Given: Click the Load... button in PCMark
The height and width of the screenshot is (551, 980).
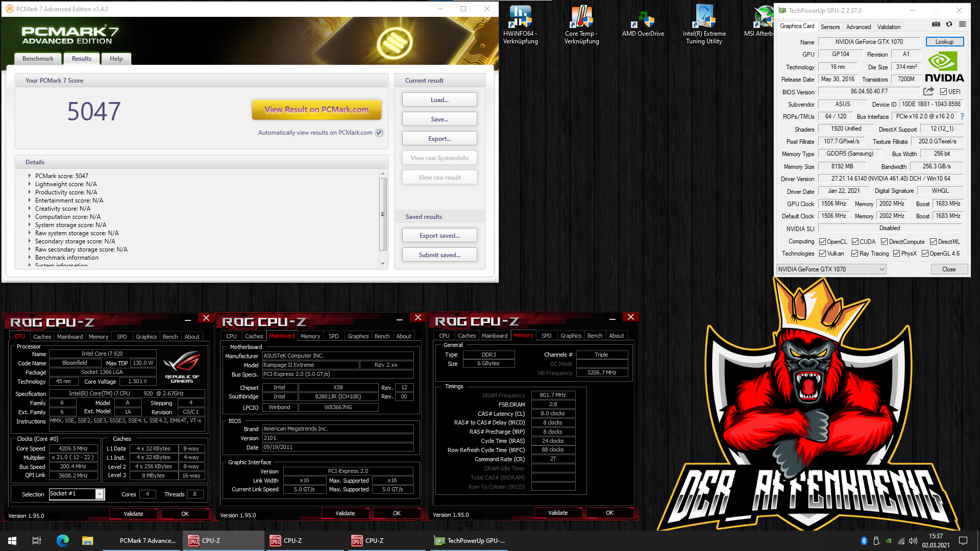Looking at the screenshot, I should tap(439, 100).
